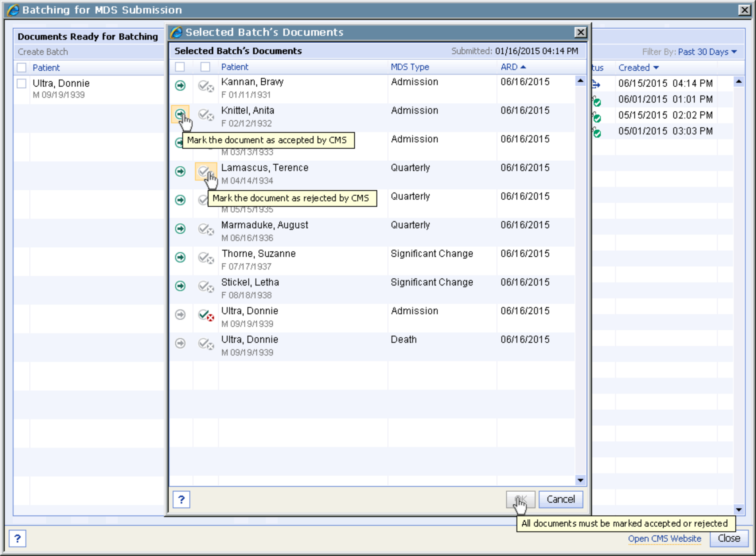Mark Ultra, Donnie Death document as accepted
This screenshot has height=556, width=756.
[x=180, y=343]
